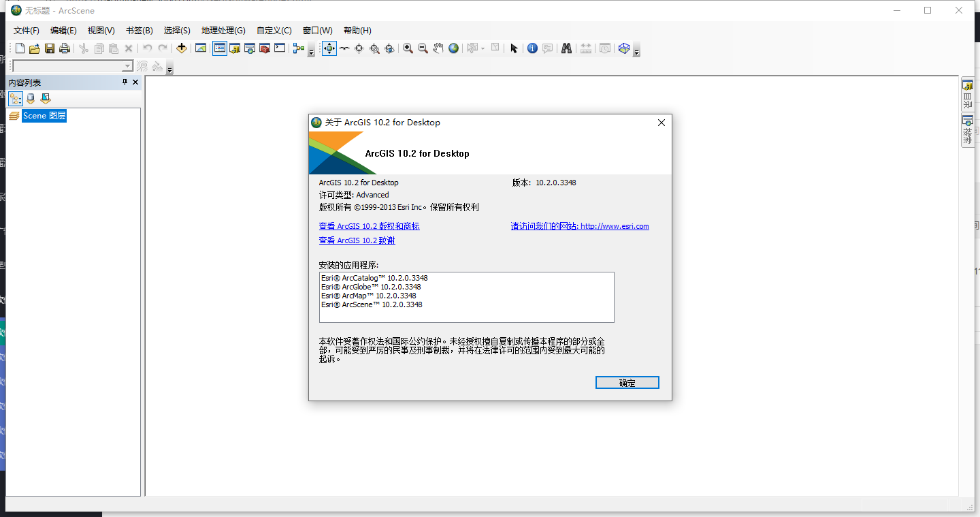Click the Measure ruler tool
980x517 pixels.
[585, 48]
